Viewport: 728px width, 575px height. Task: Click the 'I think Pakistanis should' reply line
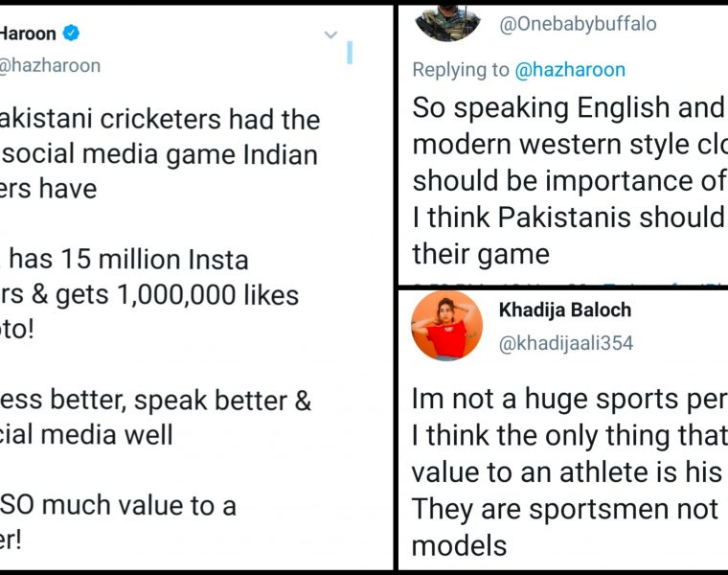[x=567, y=218]
